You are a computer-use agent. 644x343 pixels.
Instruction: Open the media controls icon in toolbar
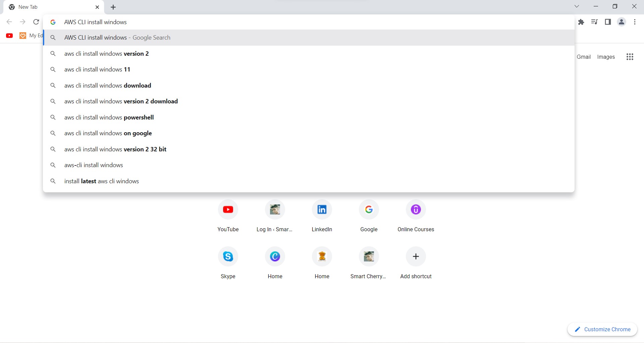pyautogui.click(x=594, y=21)
